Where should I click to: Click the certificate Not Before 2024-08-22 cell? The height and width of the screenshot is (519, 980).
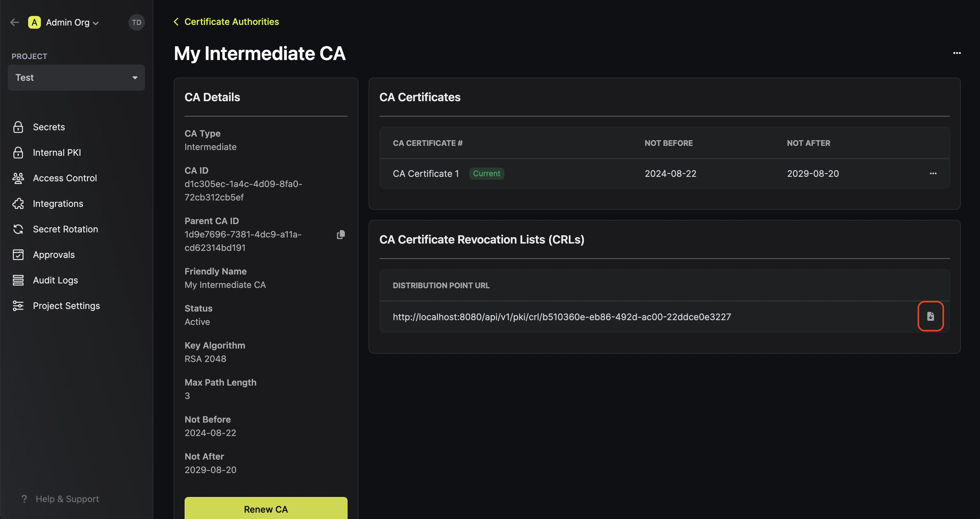[670, 173]
